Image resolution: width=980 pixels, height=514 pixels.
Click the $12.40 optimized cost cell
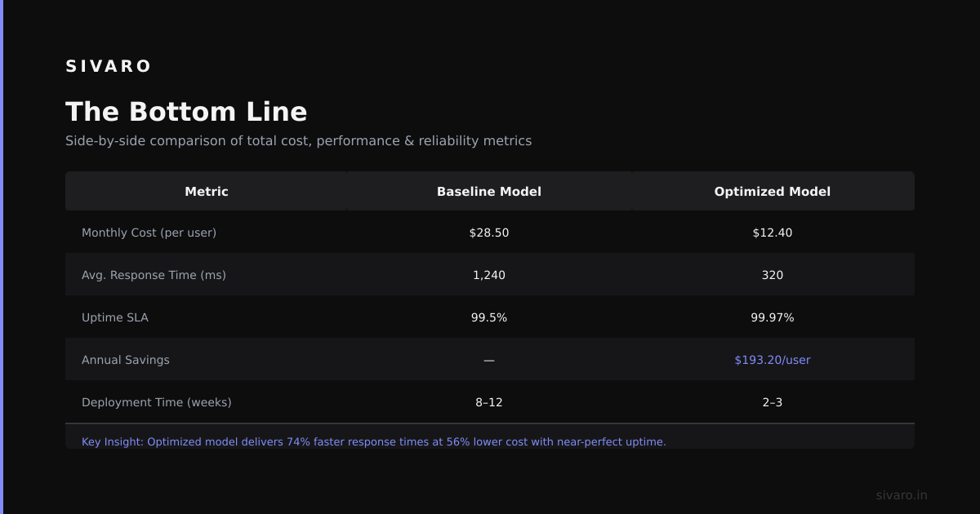(x=773, y=233)
